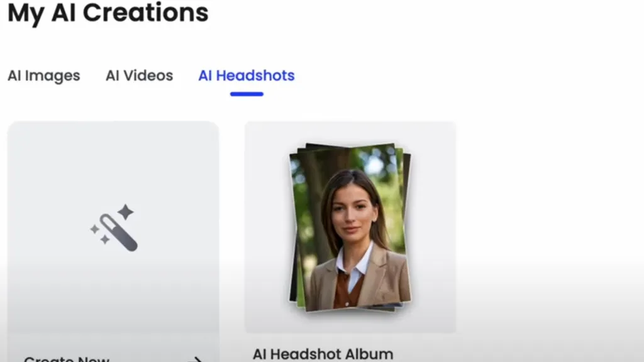Click the top area of Create New card
The width and height of the screenshot is (644, 362).
(x=113, y=151)
